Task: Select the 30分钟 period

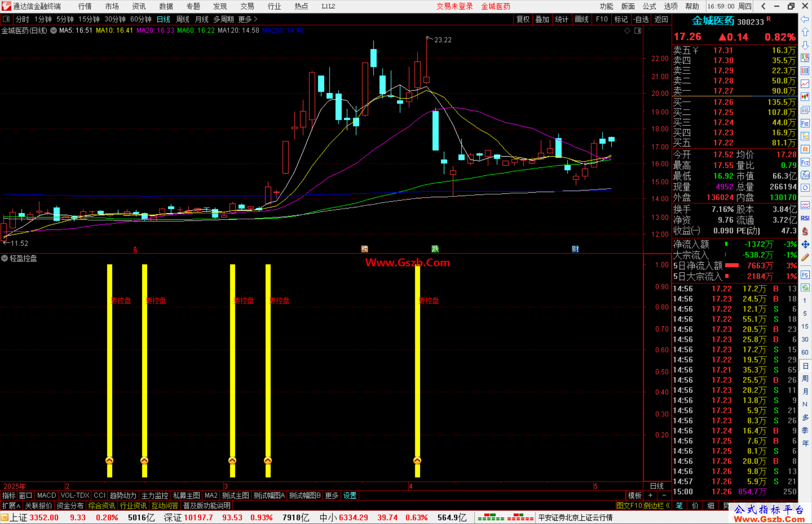Action: tap(115, 19)
